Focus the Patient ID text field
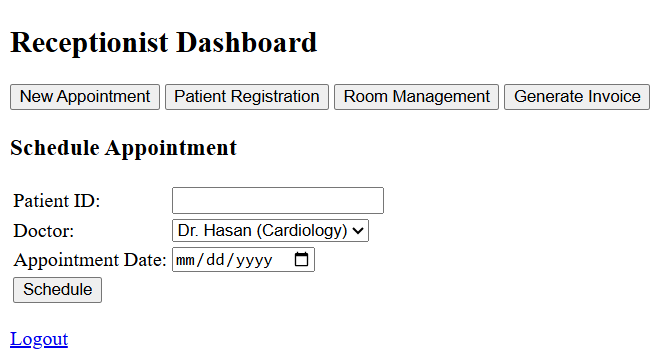This screenshot has width=671, height=361. tap(278, 200)
